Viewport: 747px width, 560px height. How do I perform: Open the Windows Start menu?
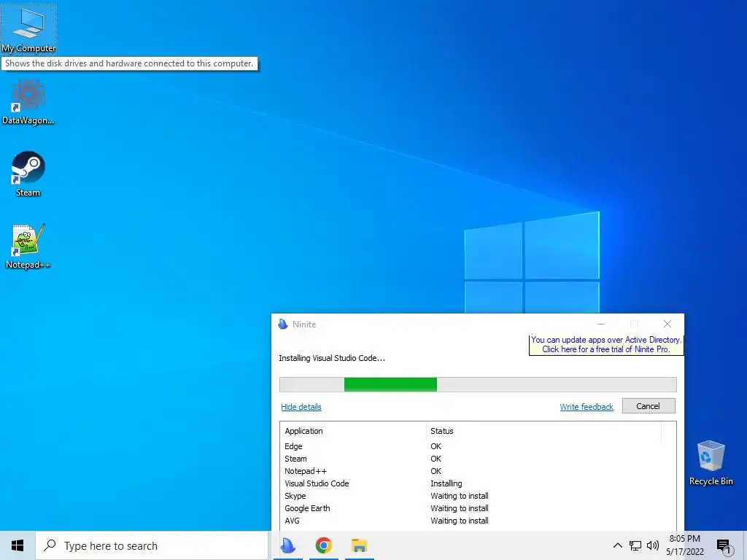(x=18, y=545)
